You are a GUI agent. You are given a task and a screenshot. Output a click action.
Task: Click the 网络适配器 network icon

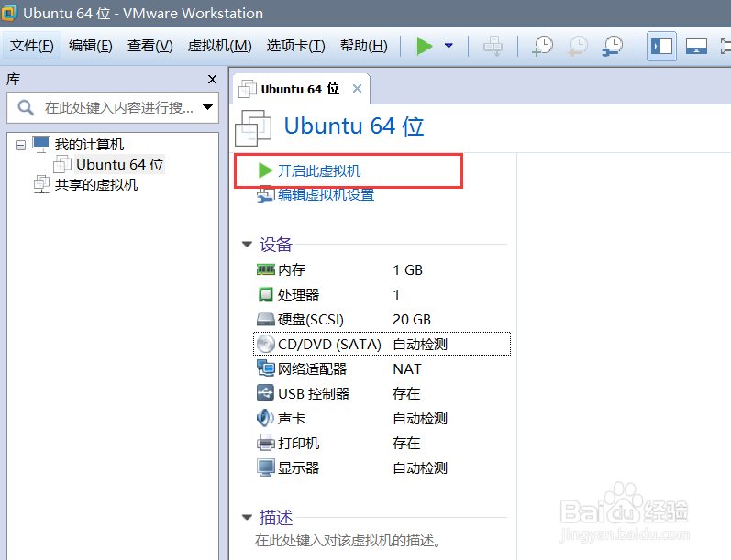pyautogui.click(x=266, y=368)
